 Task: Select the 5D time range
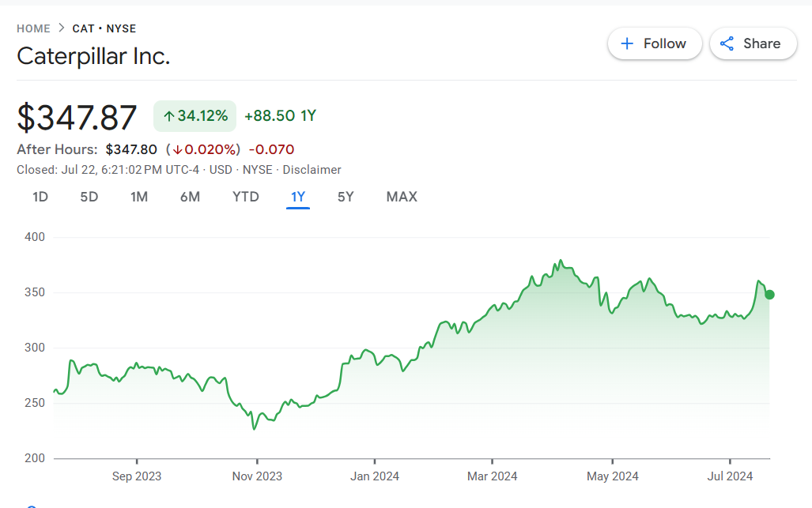(89, 197)
